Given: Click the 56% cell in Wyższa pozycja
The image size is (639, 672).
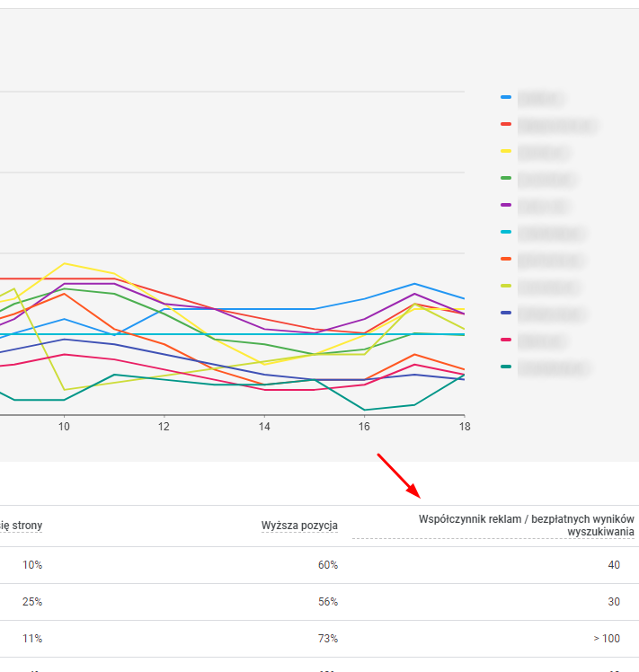Looking at the screenshot, I should (x=327, y=602).
